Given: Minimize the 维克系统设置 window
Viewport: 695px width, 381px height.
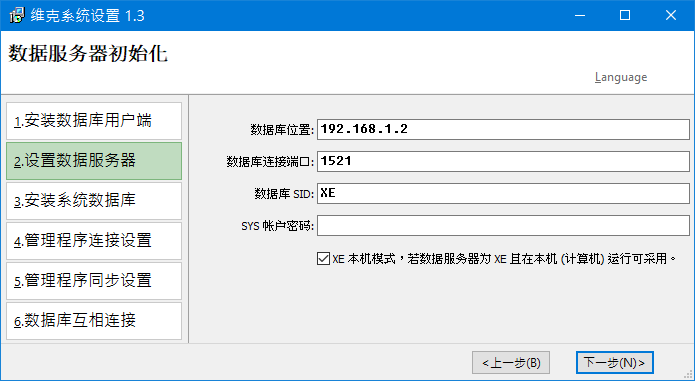Looking at the screenshot, I should pyautogui.click(x=580, y=16).
